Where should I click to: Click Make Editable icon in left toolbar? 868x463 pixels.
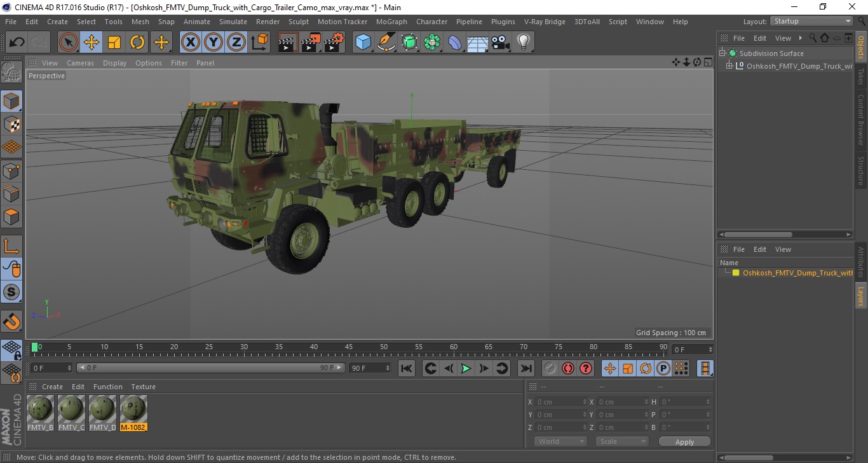point(11,73)
